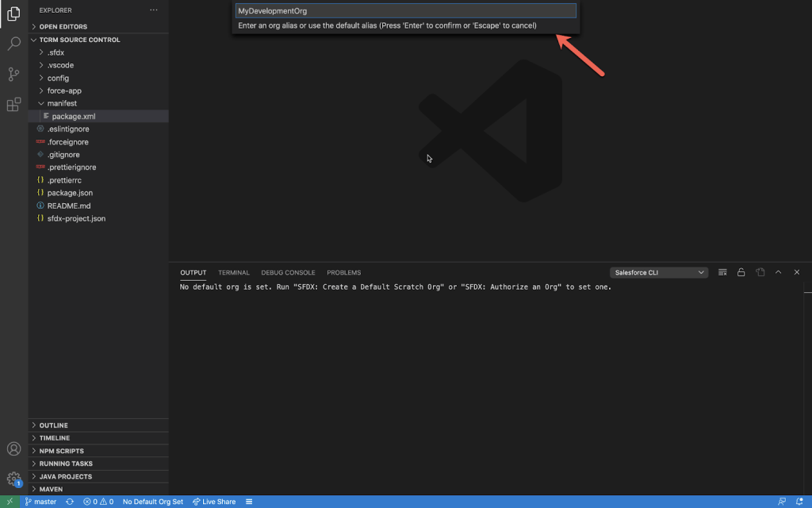Open sfdx-project.json file
The width and height of the screenshot is (812, 508).
pos(76,218)
